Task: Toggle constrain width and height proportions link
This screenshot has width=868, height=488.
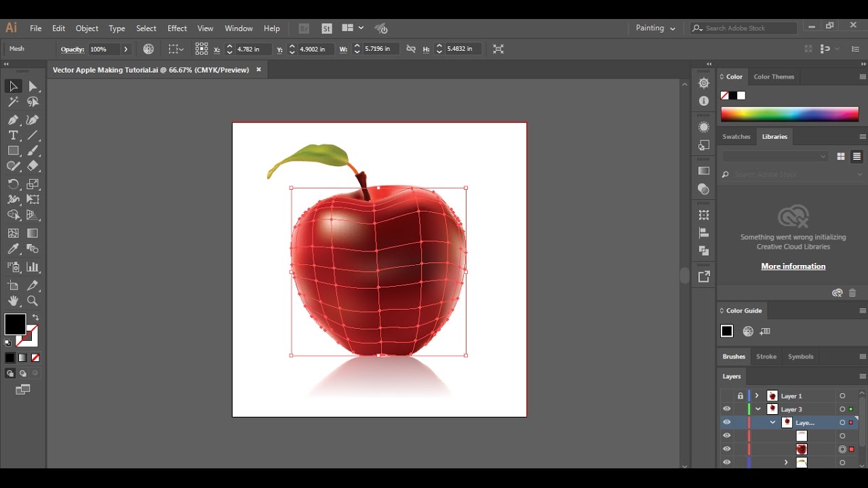Action: pyautogui.click(x=411, y=49)
